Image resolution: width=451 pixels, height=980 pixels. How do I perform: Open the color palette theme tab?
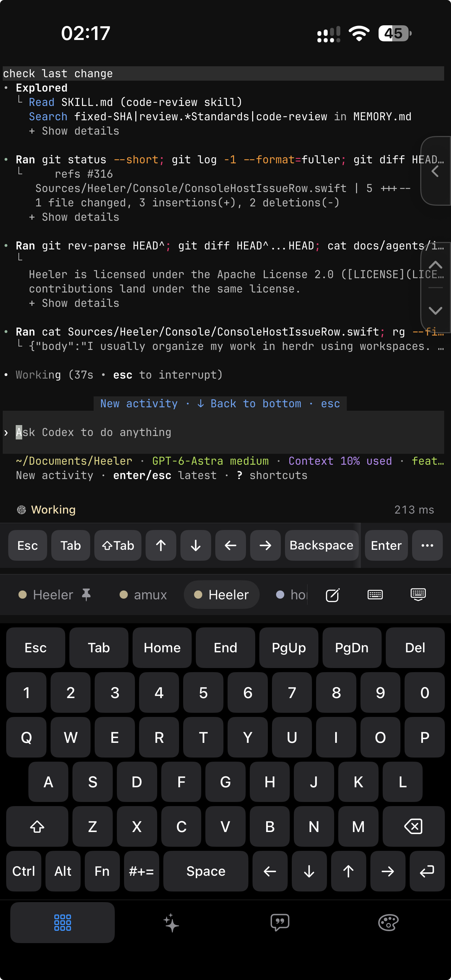click(388, 923)
